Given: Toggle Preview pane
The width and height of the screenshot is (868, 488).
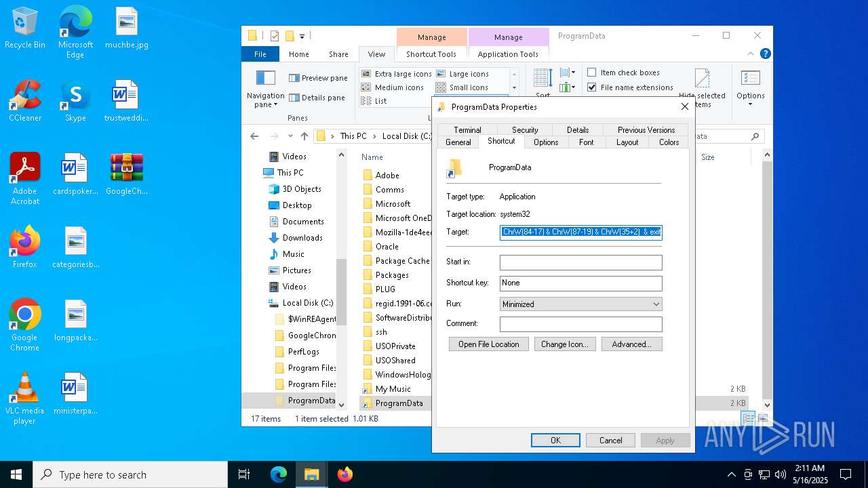Looking at the screenshot, I should click(x=318, y=78).
